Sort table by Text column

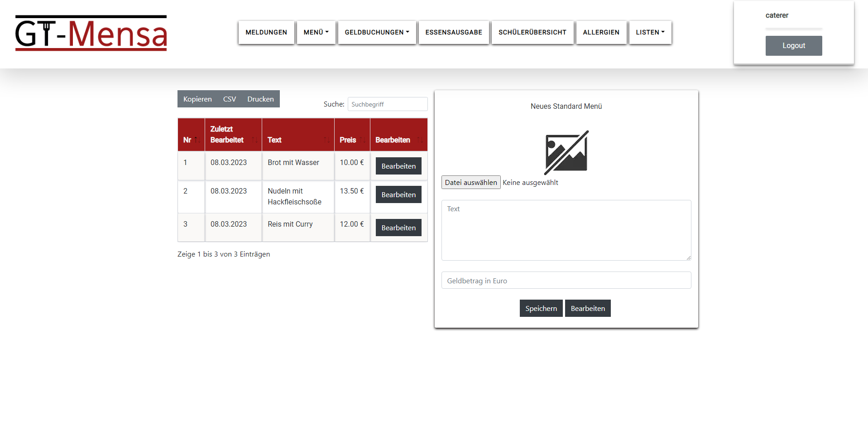point(297,140)
